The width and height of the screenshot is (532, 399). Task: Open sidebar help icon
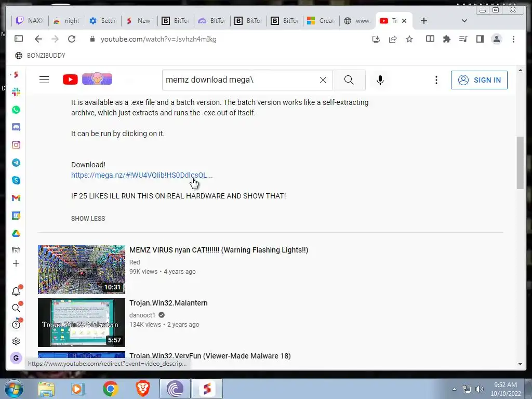point(16,324)
